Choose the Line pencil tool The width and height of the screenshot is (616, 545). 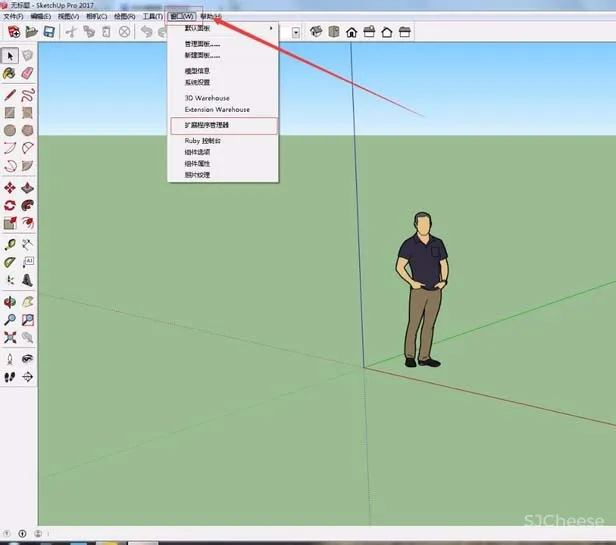coord(10,94)
